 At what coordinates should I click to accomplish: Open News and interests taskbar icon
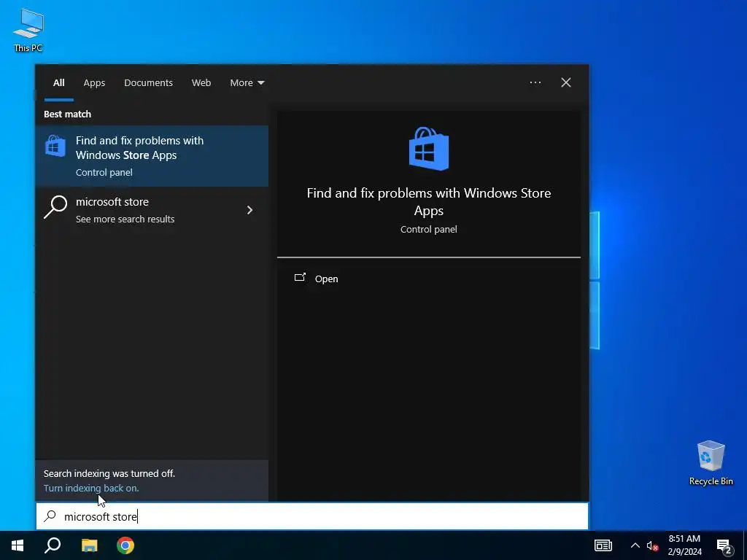point(603,545)
